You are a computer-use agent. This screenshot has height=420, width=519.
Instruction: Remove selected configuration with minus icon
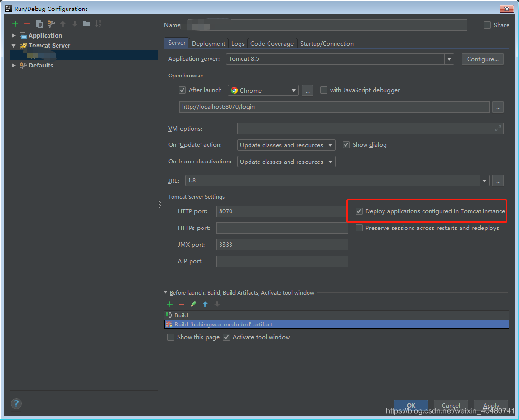coord(27,24)
